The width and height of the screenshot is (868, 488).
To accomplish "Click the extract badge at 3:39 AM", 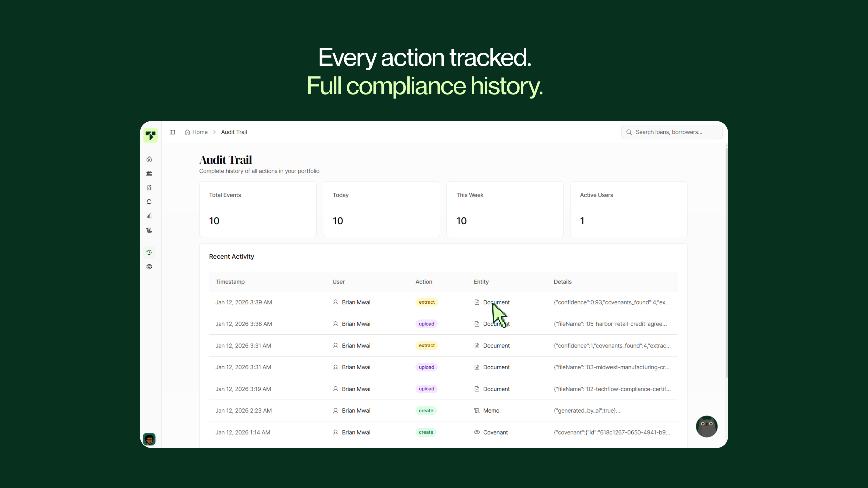I will 427,302.
